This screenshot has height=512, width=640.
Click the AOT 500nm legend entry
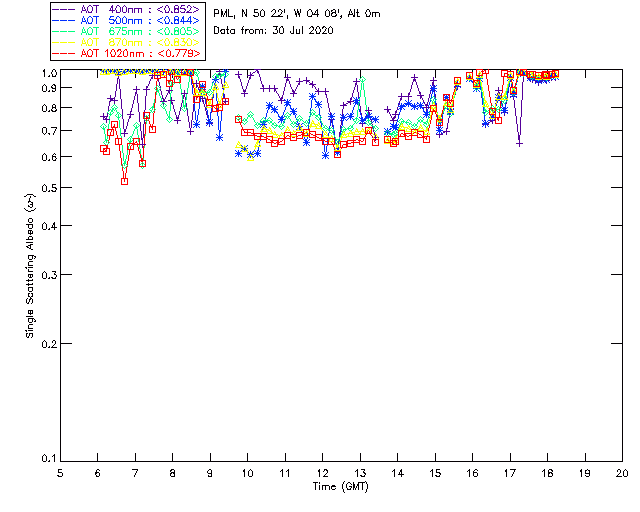pyautogui.click(x=127, y=20)
